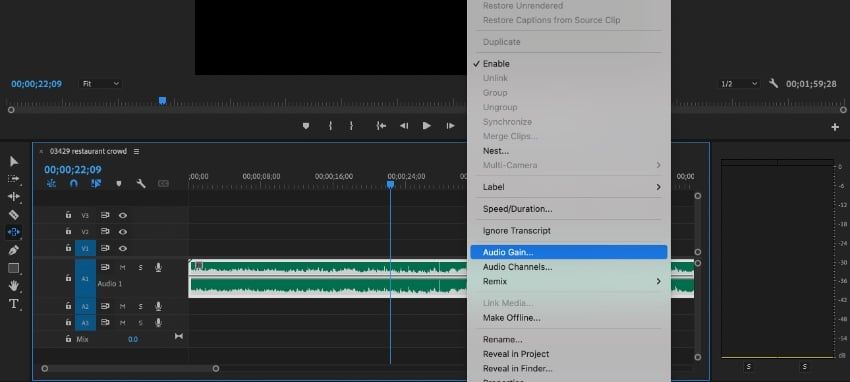850x382 pixels.
Task: Toggle Linked Selection in timeline
Action: [96, 184]
